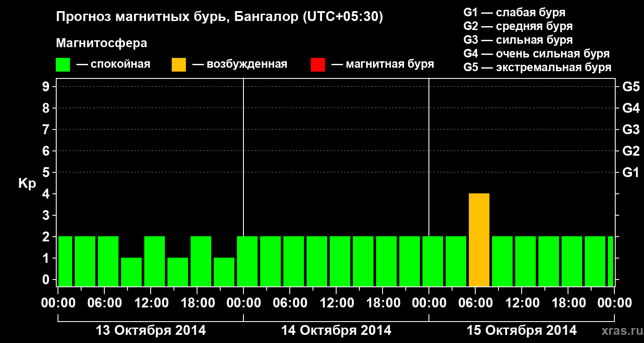Viewport: 644px width, 343px height.
Task: Click the title 'Прогноз магнитных бурь, Бангалор (UTC+05:30)'
Action: point(219,17)
